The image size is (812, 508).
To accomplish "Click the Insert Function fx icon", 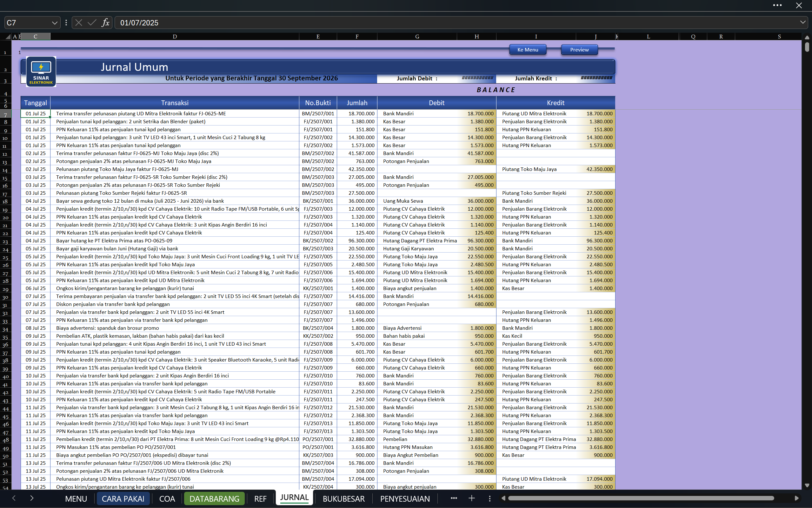I will pos(105,23).
